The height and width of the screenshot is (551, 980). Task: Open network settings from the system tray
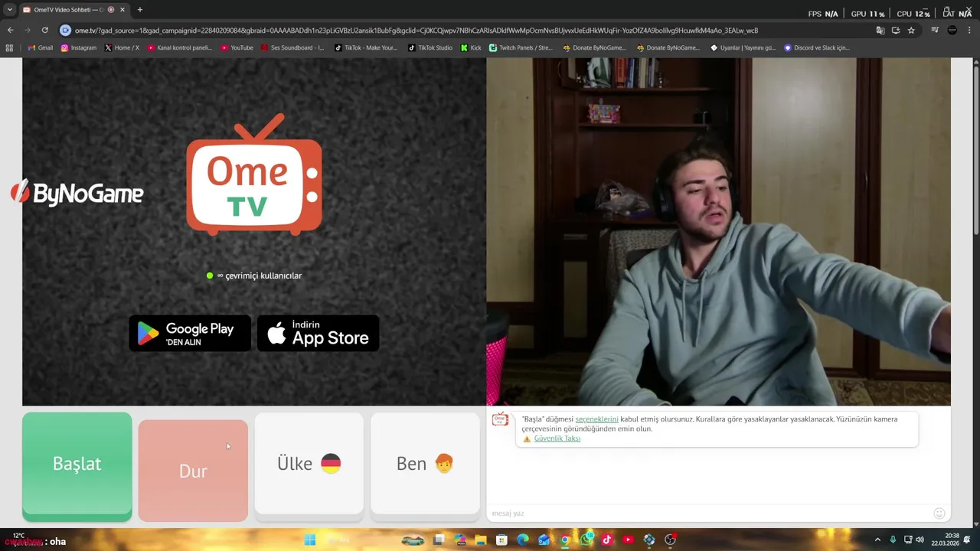(907, 540)
